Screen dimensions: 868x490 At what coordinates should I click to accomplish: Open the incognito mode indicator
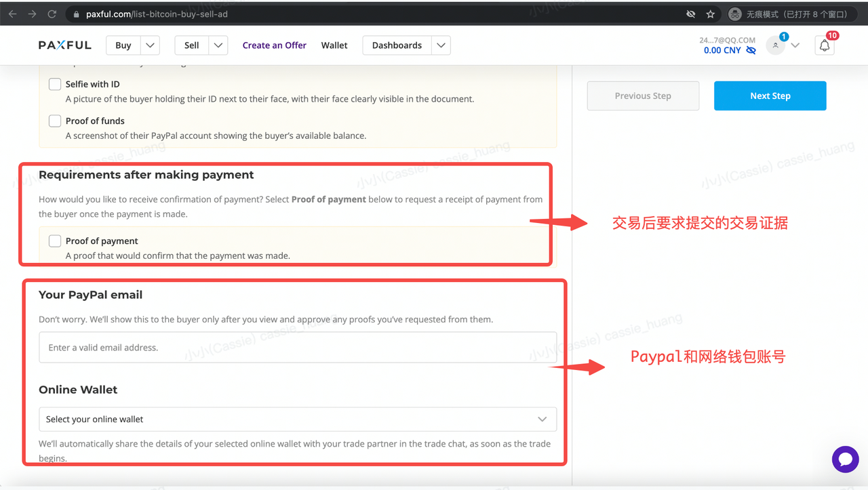point(790,14)
